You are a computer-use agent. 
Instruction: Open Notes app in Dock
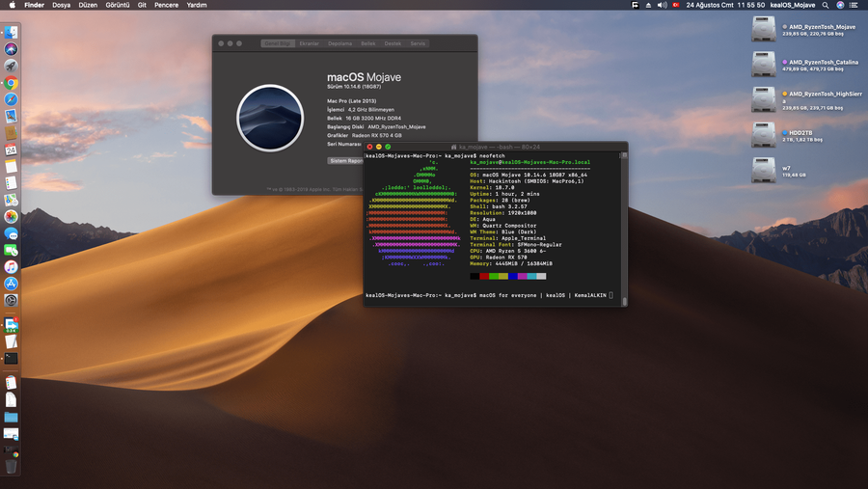point(11,166)
